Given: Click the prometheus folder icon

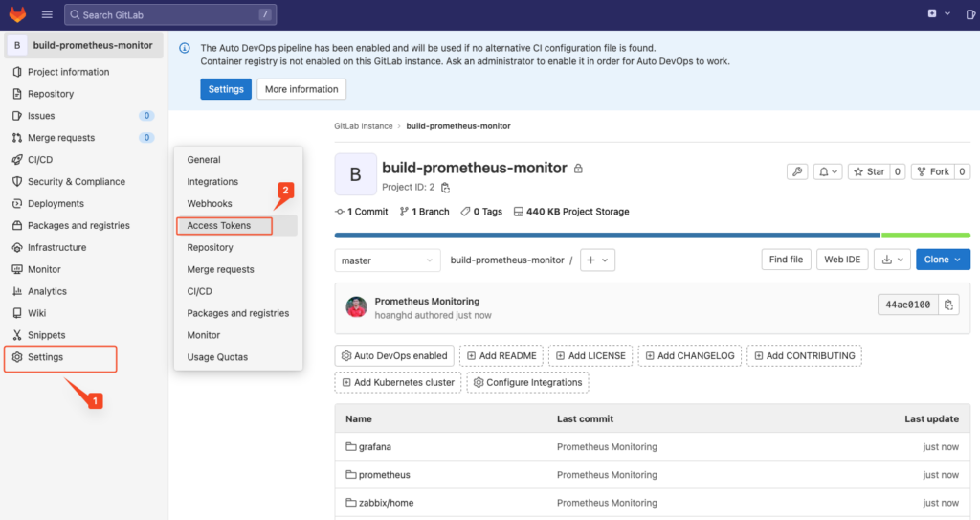Looking at the screenshot, I should click(x=350, y=474).
